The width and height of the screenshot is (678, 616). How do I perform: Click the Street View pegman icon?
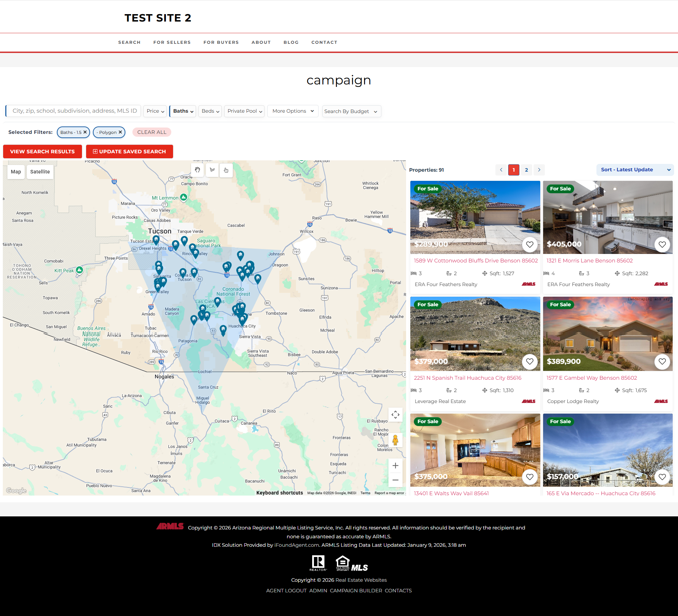pyautogui.click(x=395, y=440)
